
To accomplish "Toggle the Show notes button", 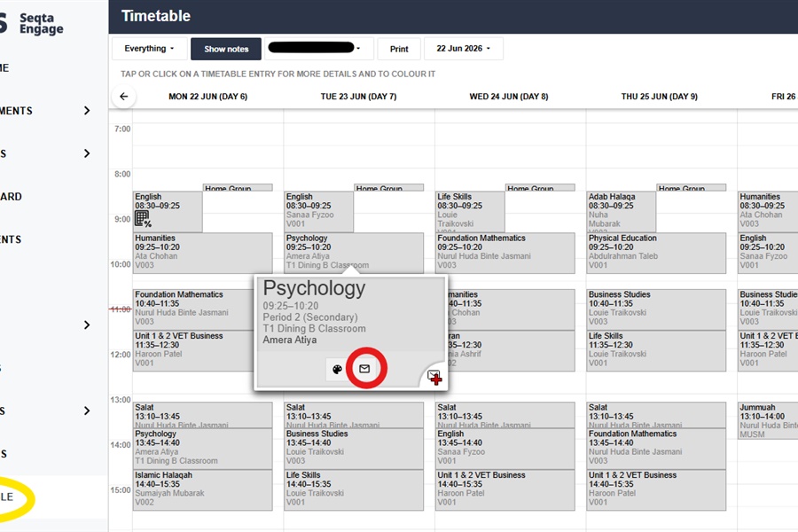I will pyautogui.click(x=226, y=49).
